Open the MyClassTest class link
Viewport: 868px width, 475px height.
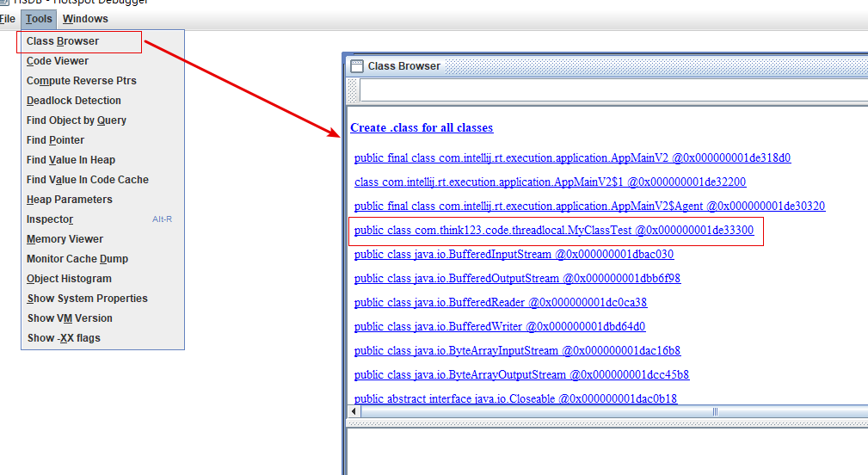click(x=553, y=231)
